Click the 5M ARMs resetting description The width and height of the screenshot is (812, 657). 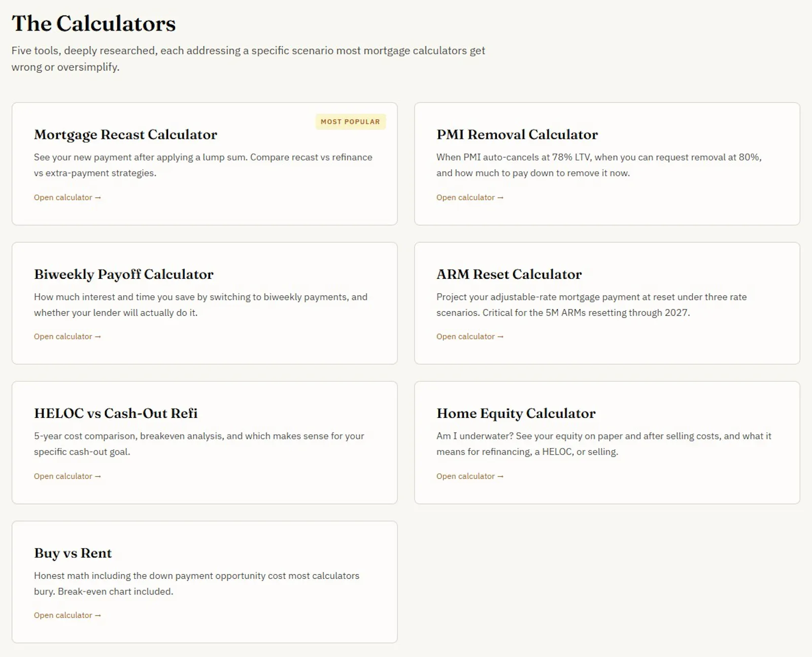click(591, 305)
